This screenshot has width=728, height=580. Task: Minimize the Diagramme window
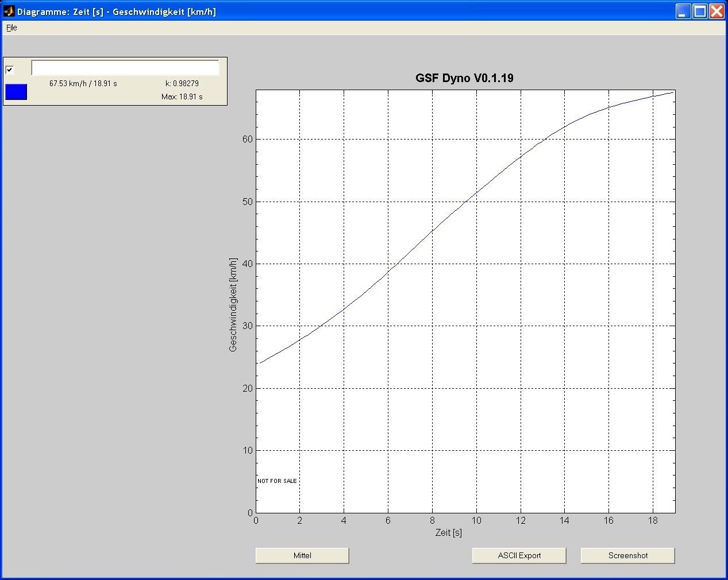pyautogui.click(x=683, y=11)
